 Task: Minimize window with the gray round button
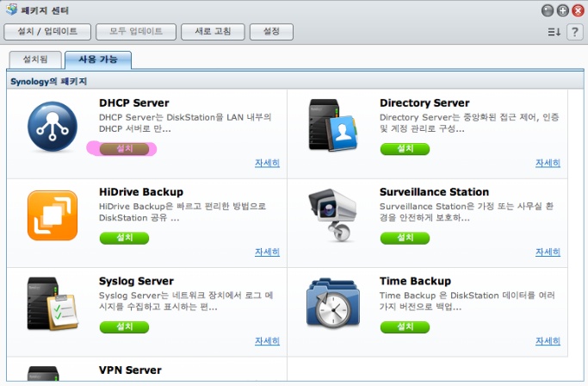[548, 11]
